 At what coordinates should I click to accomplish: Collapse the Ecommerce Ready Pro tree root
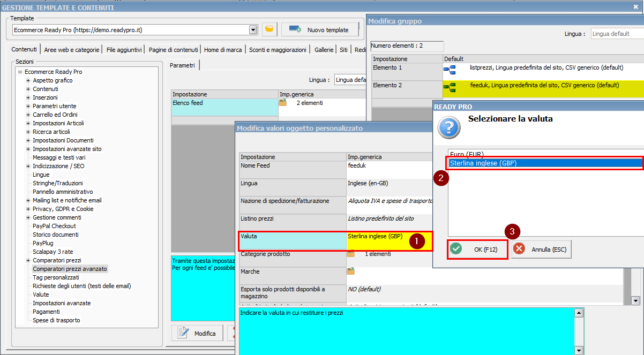20,72
